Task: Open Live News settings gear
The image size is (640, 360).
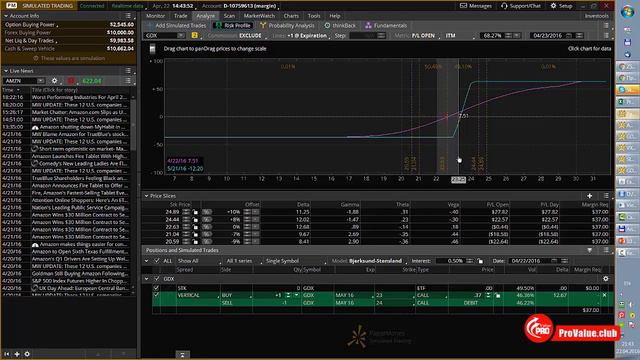Action: pos(54,81)
